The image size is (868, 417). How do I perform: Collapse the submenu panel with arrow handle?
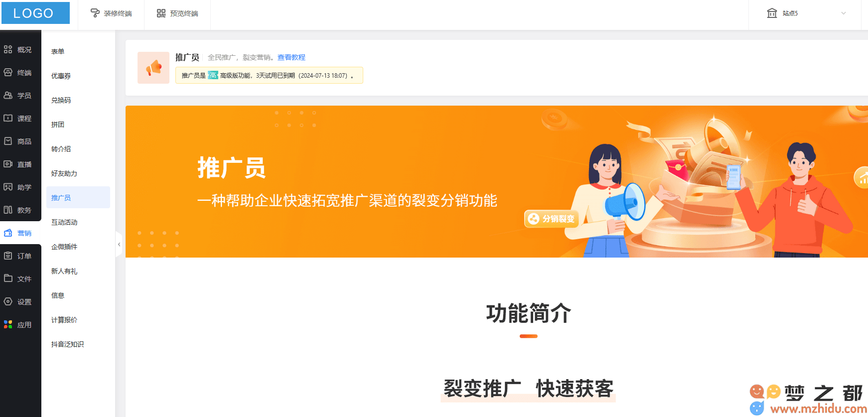(119, 244)
